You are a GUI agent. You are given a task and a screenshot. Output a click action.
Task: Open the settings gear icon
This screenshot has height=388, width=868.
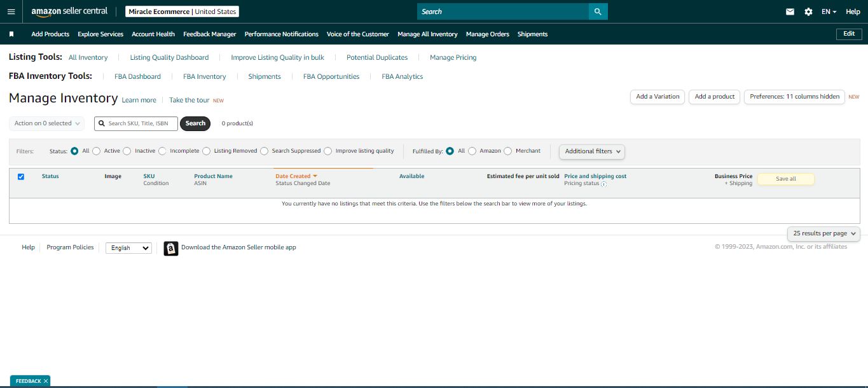click(x=808, y=11)
